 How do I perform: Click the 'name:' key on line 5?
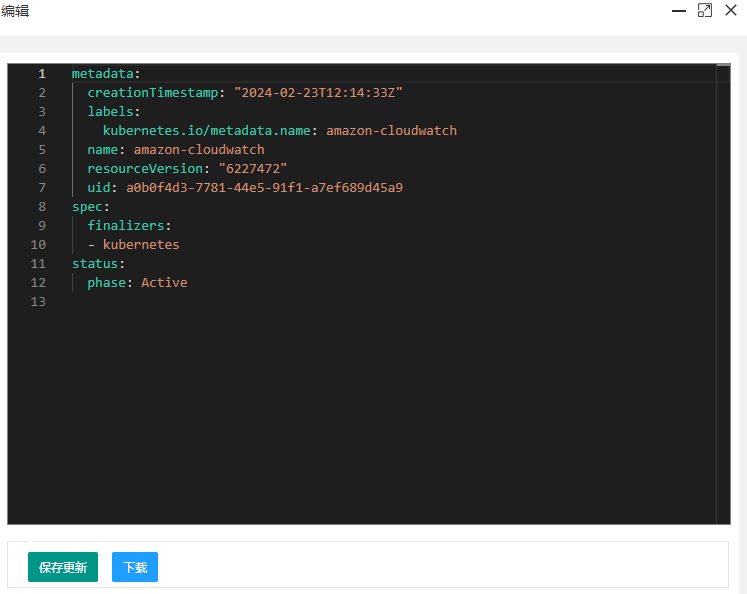tap(106, 150)
